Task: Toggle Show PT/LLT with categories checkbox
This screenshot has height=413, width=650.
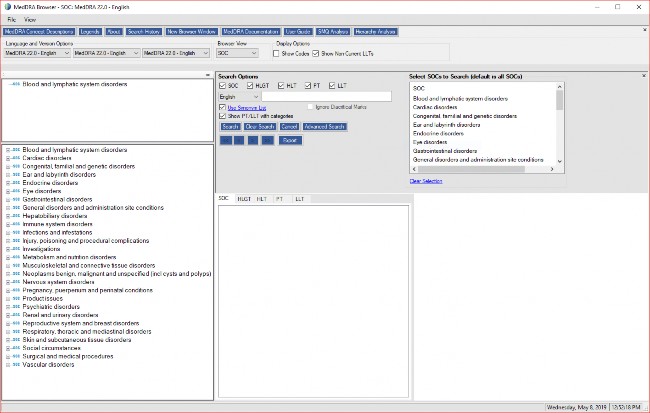Action: click(x=222, y=116)
